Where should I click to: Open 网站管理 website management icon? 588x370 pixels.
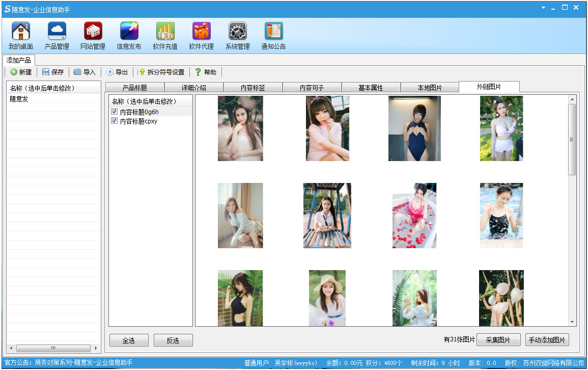(93, 32)
